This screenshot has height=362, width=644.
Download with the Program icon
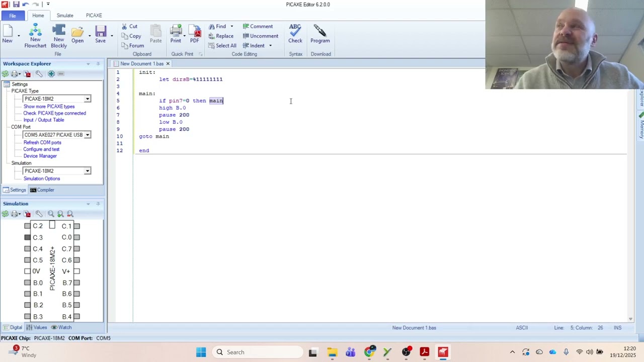(x=320, y=34)
